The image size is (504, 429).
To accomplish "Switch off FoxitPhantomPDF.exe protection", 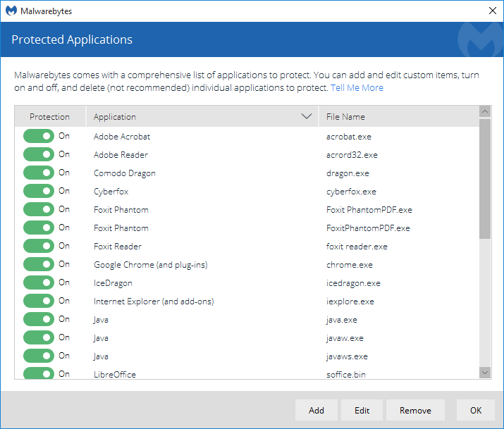I will click(x=39, y=228).
